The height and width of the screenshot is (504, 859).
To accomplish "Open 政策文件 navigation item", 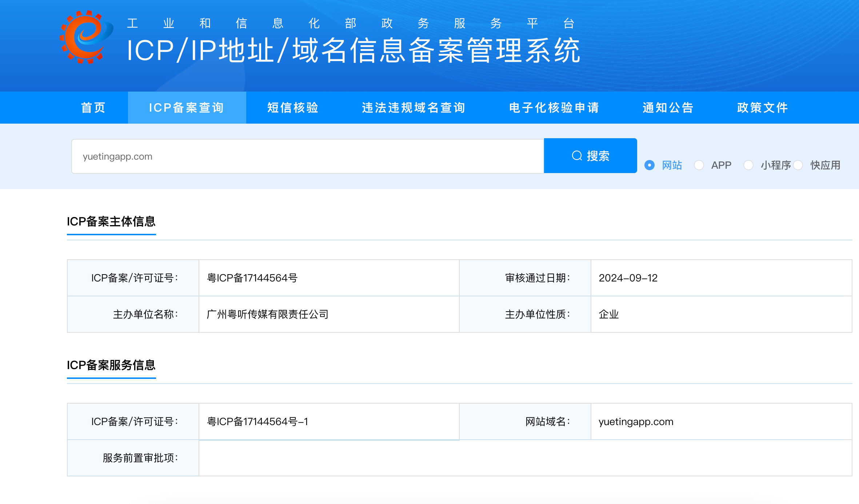I will [763, 108].
